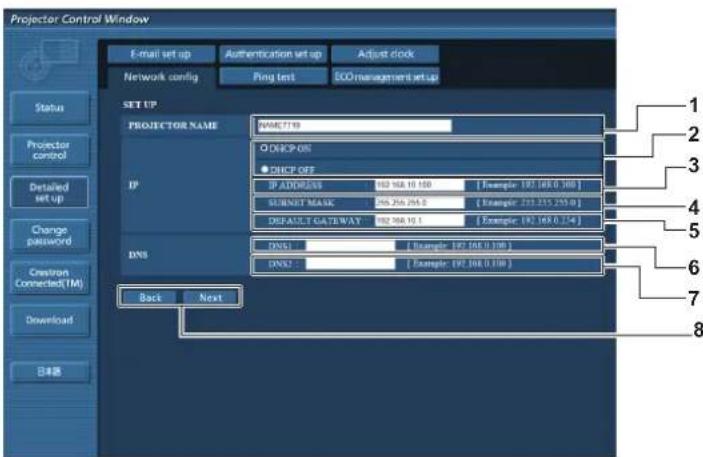
Task: Click the SET UP heading
Action: tap(140, 105)
